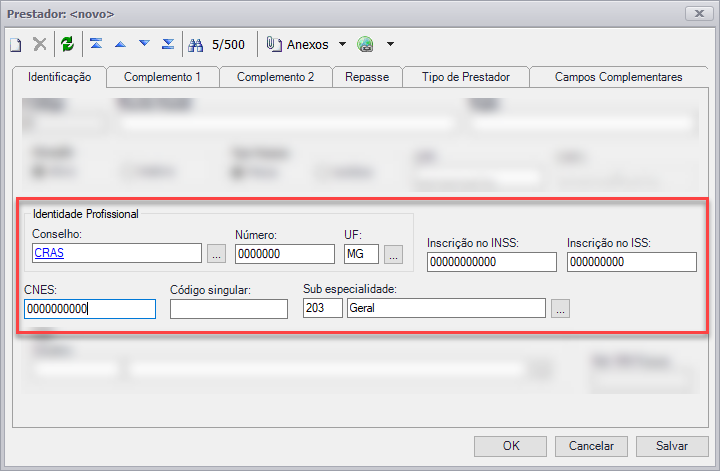
Task: Click the UF field showing MG
Action: (361, 254)
